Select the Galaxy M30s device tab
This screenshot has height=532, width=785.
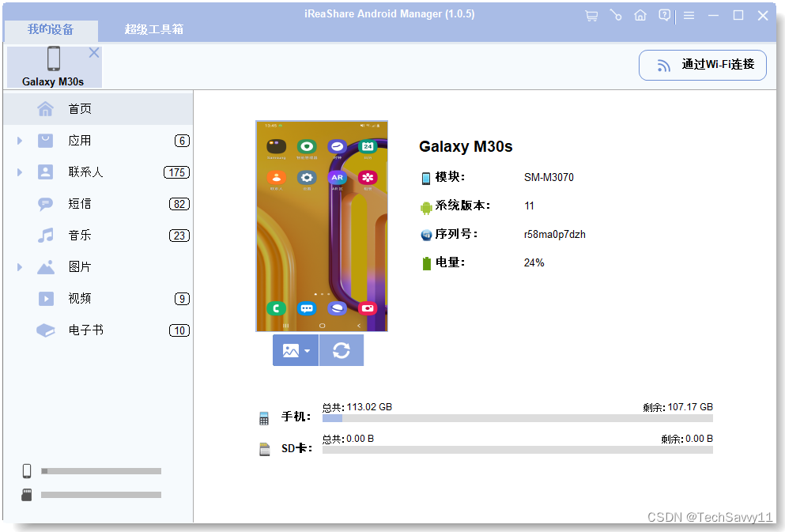pyautogui.click(x=54, y=66)
